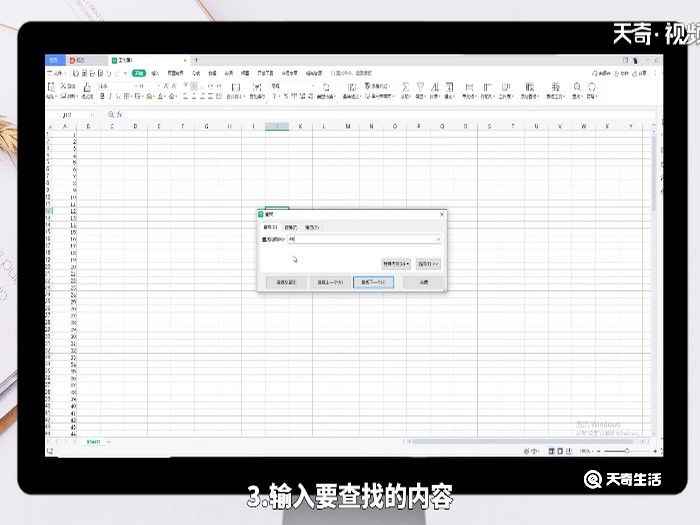700x525 pixels.
Task: Select column A header
Action: tap(65, 126)
